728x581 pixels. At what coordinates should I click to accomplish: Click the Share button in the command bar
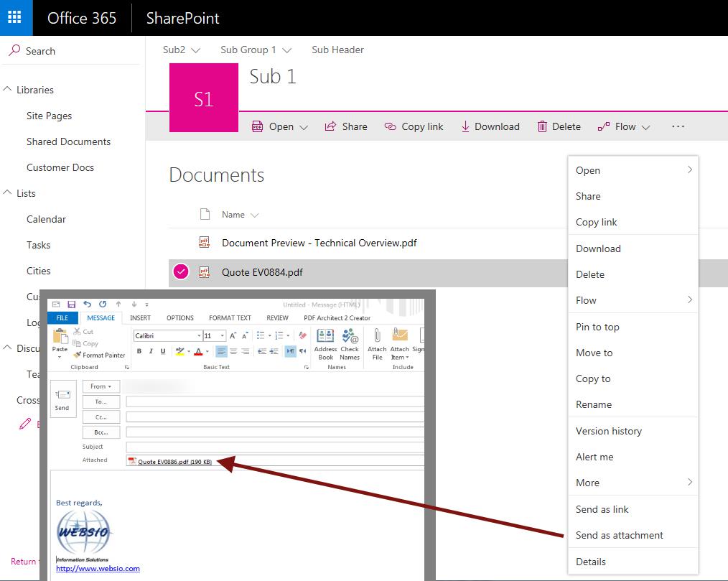[346, 126]
